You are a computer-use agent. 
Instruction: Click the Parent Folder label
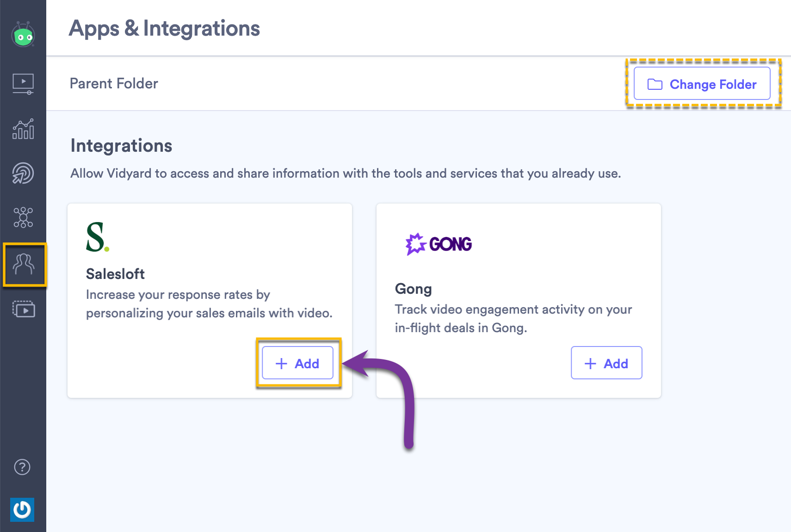(x=114, y=83)
